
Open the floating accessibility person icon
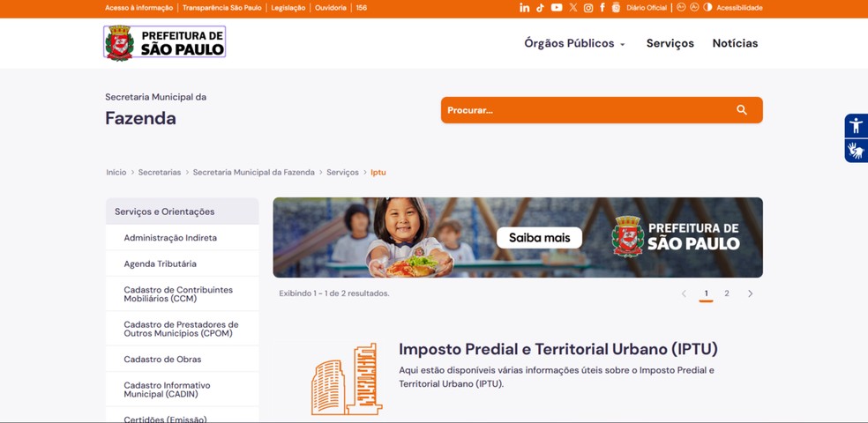pyautogui.click(x=856, y=125)
